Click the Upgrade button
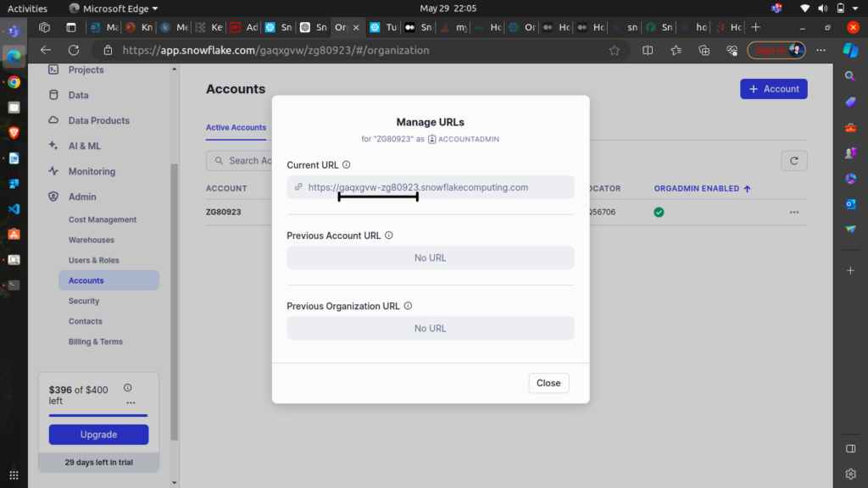The height and width of the screenshot is (488, 868). 98,435
